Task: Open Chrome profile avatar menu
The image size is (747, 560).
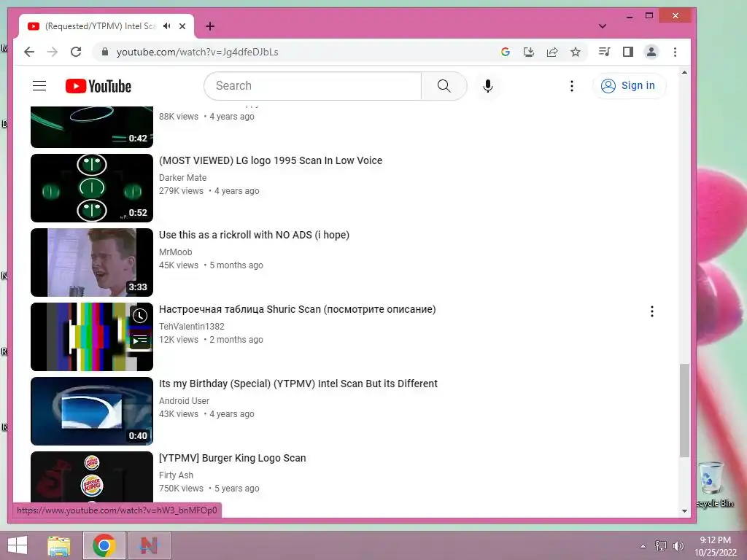Action: [651, 52]
